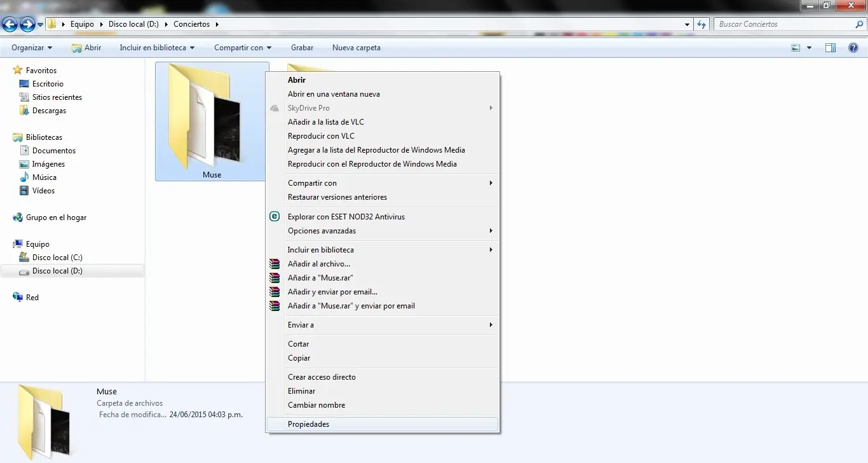This screenshot has width=868, height=463.
Task: Open the Organizar dropdown menu
Action: [x=32, y=48]
